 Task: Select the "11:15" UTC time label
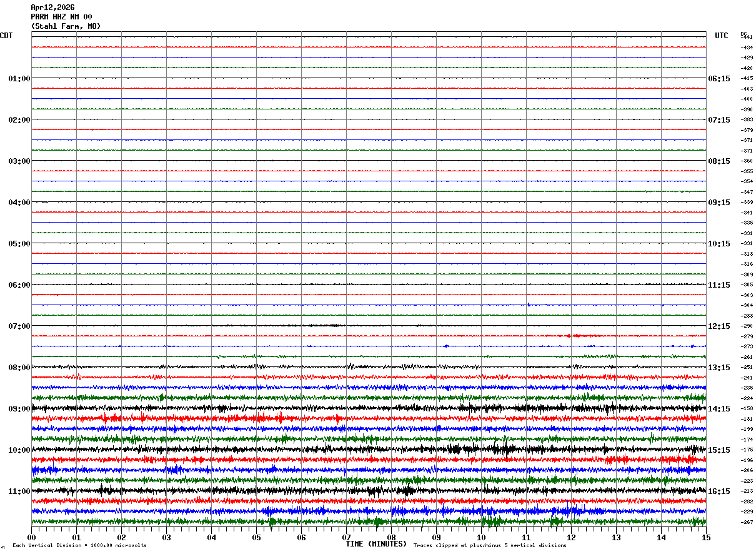719,285
